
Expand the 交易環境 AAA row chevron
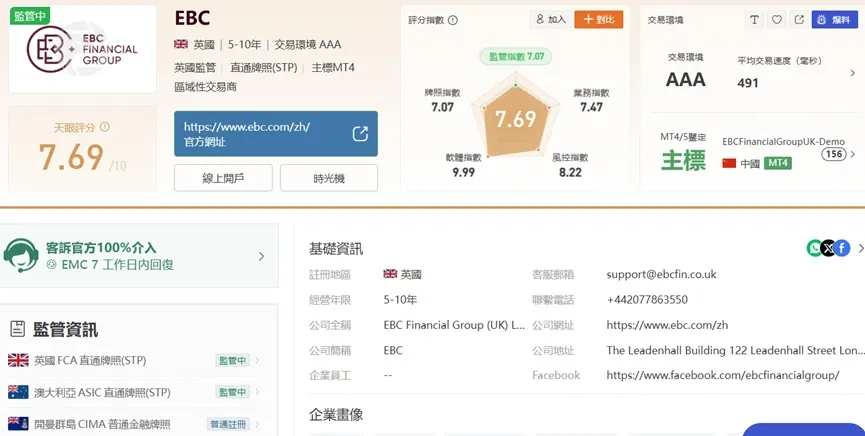coord(853,73)
